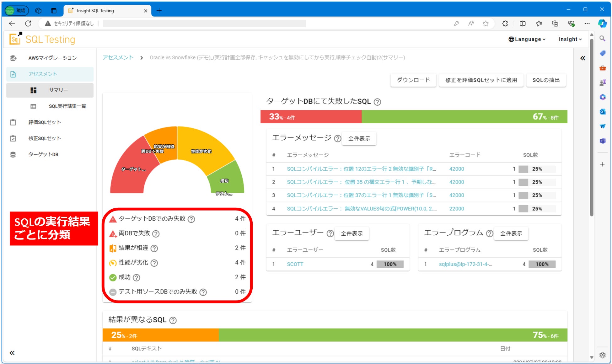Click the SQLの抽出 button
This screenshot has height=364, width=612.
click(546, 80)
